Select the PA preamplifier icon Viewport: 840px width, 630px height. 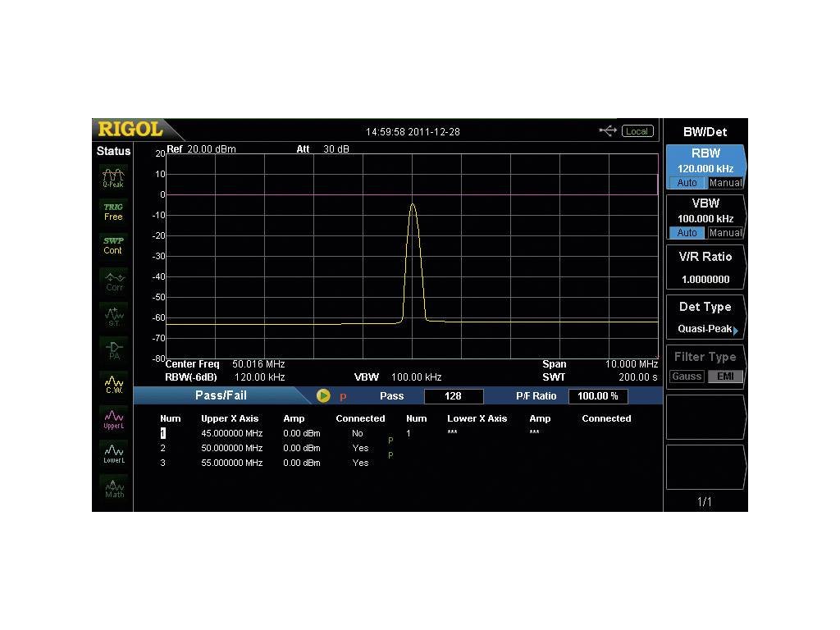113,349
